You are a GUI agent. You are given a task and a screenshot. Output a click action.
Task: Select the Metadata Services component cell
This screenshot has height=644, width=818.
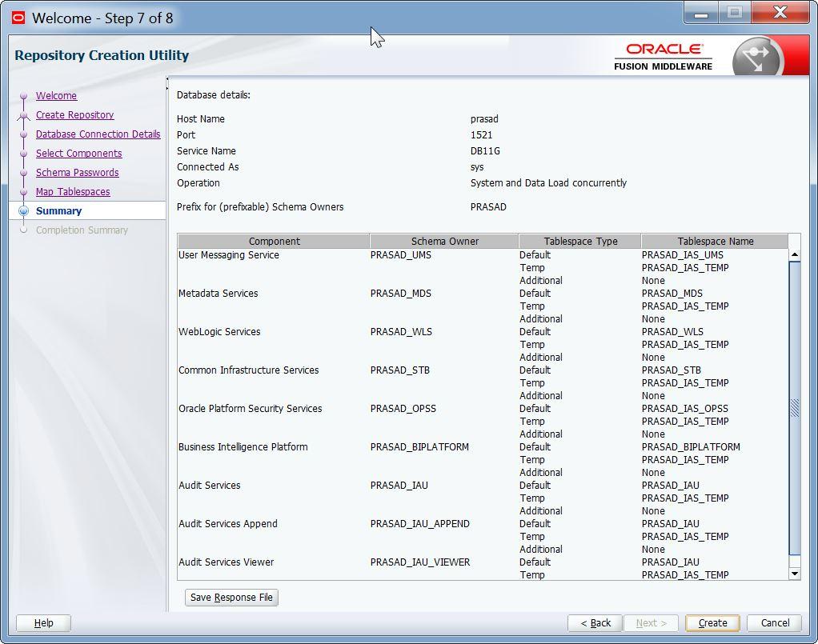click(218, 294)
